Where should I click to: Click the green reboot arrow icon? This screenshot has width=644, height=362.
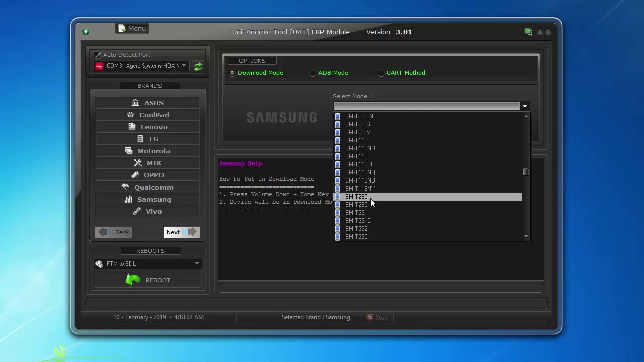(x=133, y=280)
